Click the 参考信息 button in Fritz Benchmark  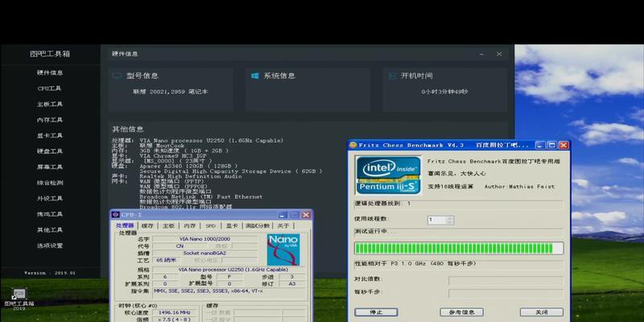pyautogui.click(x=461, y=312)
